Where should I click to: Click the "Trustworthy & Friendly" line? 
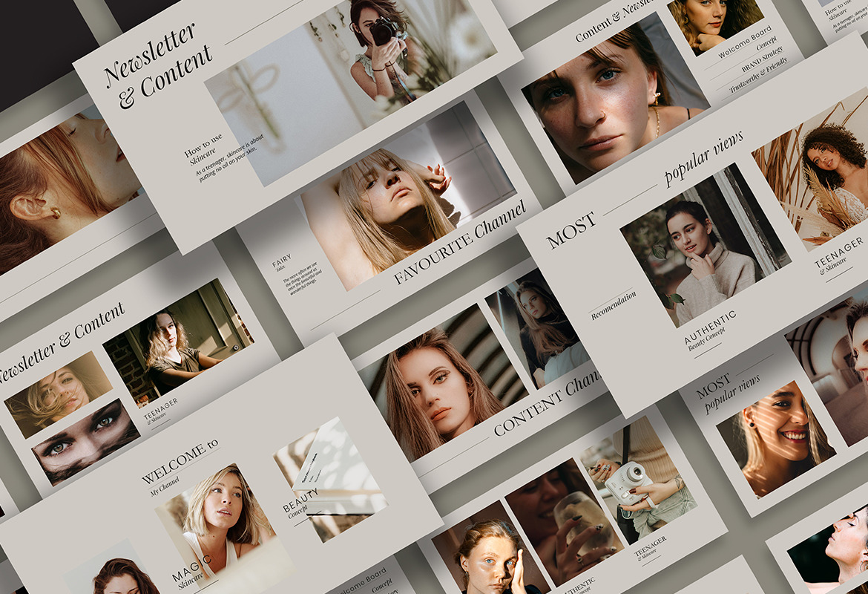click(758, 75)
